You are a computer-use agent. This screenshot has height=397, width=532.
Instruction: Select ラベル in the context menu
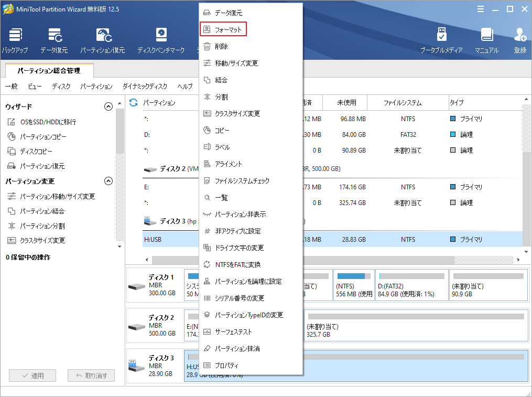[x=251, y=147]
